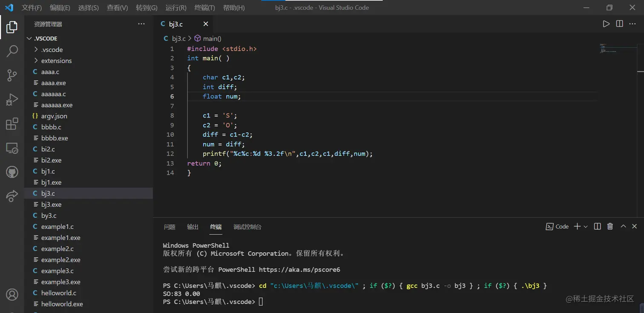The image size is (644, 313).
Task: Switch to the 问题 panel tab
Action: [x=170, y=227]
